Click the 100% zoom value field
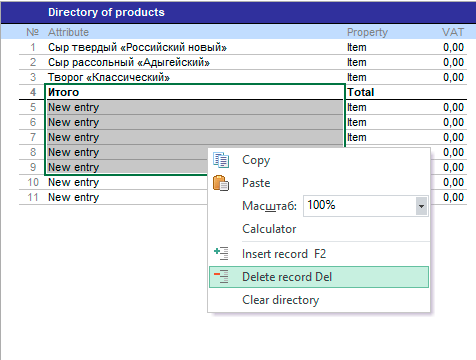 359,206
